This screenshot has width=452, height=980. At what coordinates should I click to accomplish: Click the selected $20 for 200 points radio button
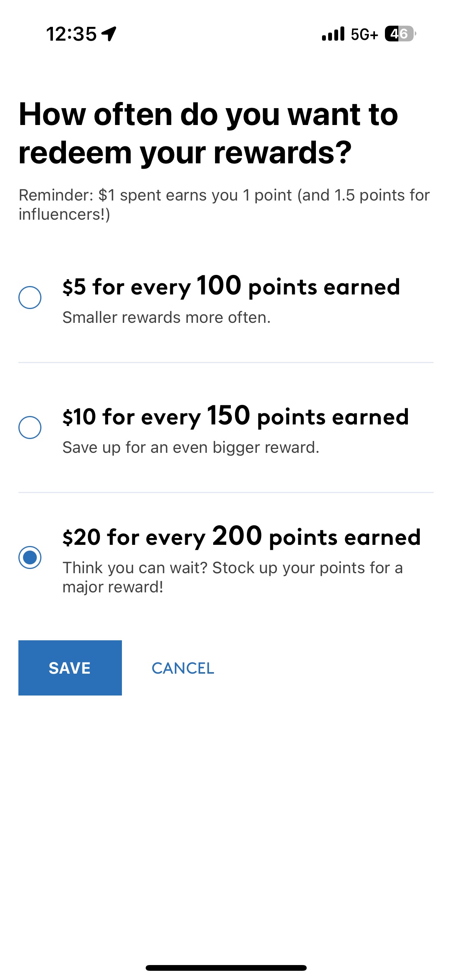[30, 557]
